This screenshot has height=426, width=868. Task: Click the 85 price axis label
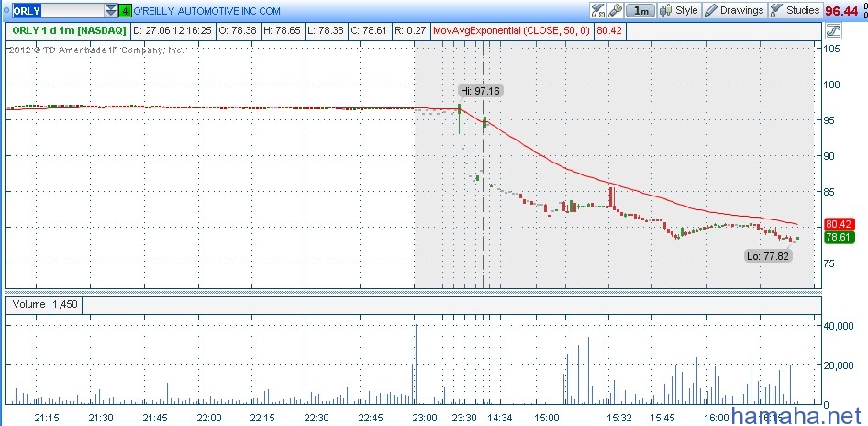[831, 192]
